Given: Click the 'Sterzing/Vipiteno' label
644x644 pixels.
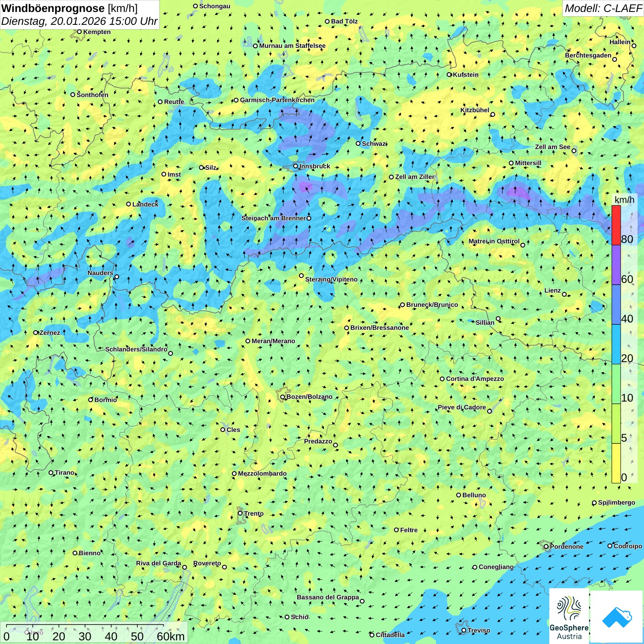Looking at the screenshot, I should pos(331,279).
